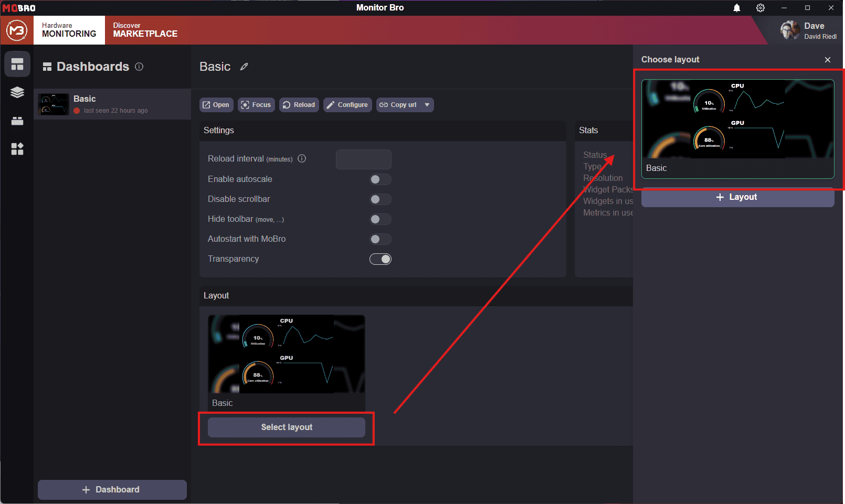The width and height of the screenshot is (845, 504).
Task: Minimize the Monitor Bro window
Action: click(x=784, y=8)
